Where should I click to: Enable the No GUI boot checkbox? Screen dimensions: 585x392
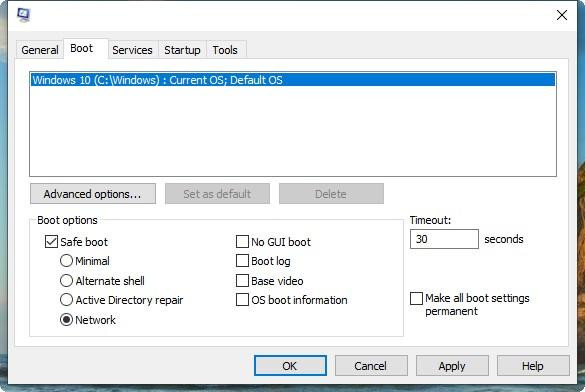[x=242, y=242]
